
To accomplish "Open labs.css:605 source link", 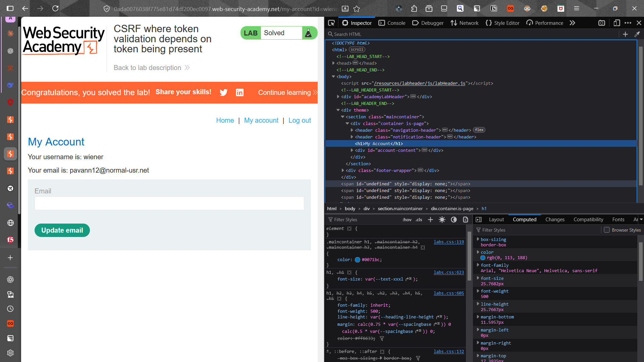I will [449, 293].
